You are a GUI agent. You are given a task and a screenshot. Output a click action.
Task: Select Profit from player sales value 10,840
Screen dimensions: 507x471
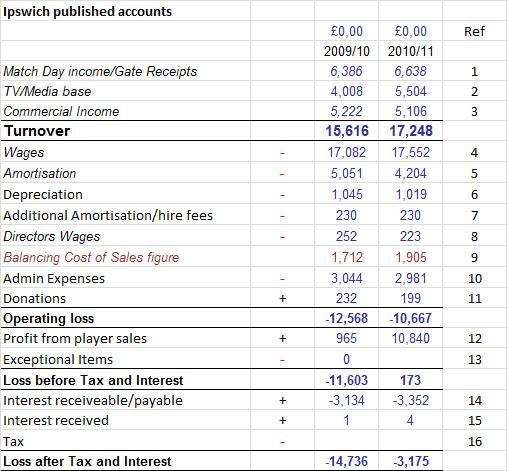pyautogui.click(x=411, y=338)
